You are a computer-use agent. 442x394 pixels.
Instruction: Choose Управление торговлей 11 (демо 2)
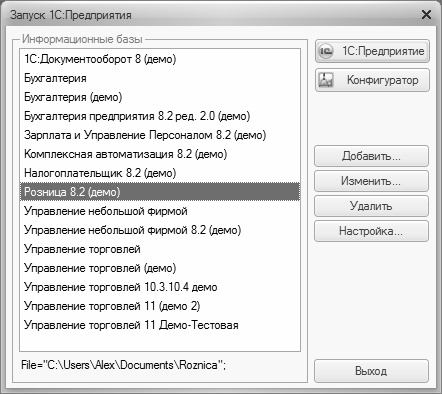click(160, 306)
